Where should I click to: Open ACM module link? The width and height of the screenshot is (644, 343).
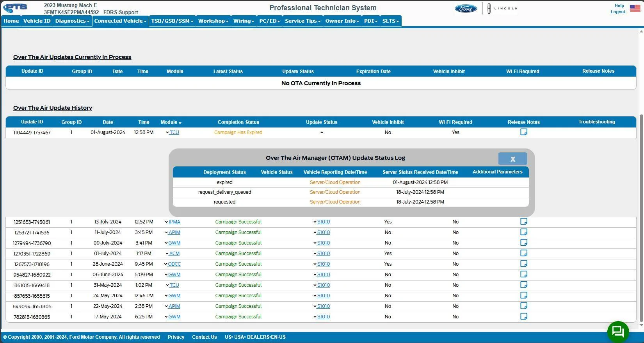click(174, 254)
